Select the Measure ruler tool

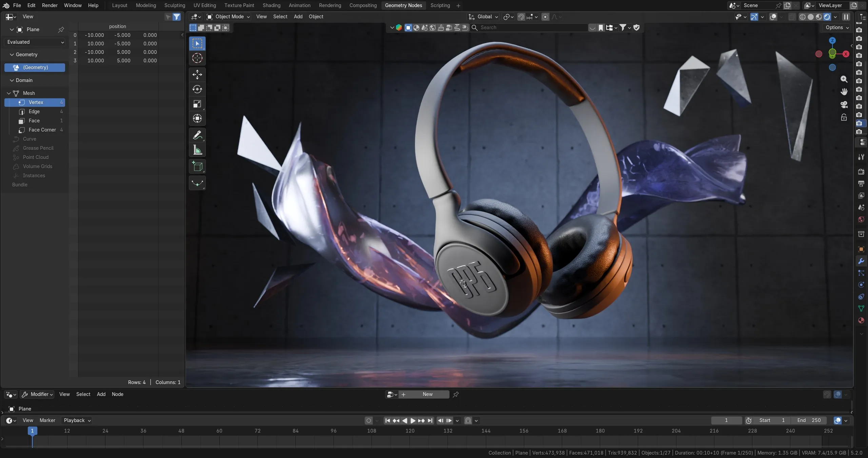click(x=197, y=150)
